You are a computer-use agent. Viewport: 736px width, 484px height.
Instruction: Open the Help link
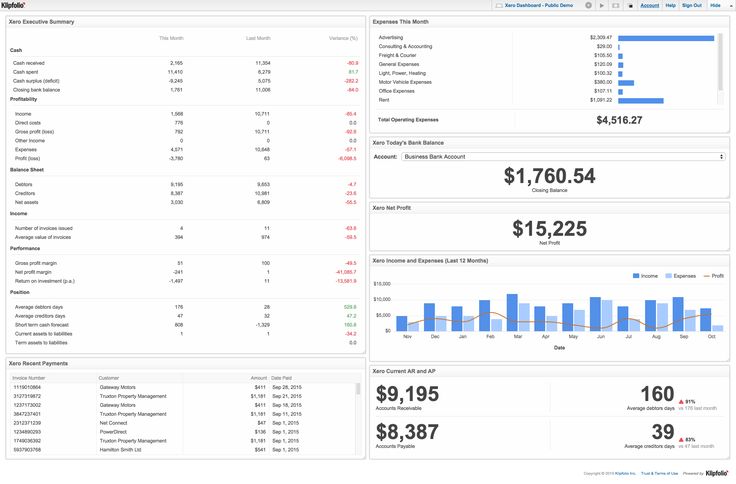(671, 5)
